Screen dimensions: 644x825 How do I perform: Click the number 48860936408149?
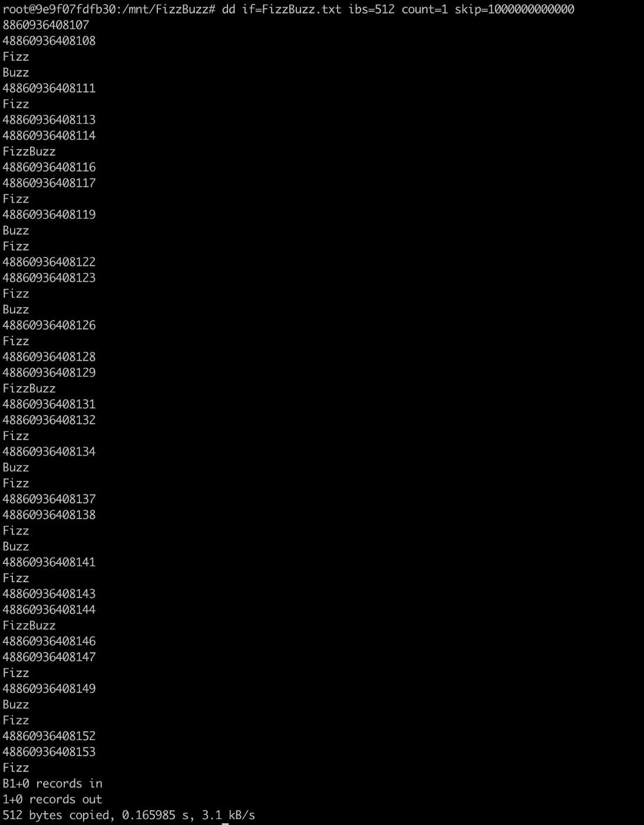click(49, 688)
